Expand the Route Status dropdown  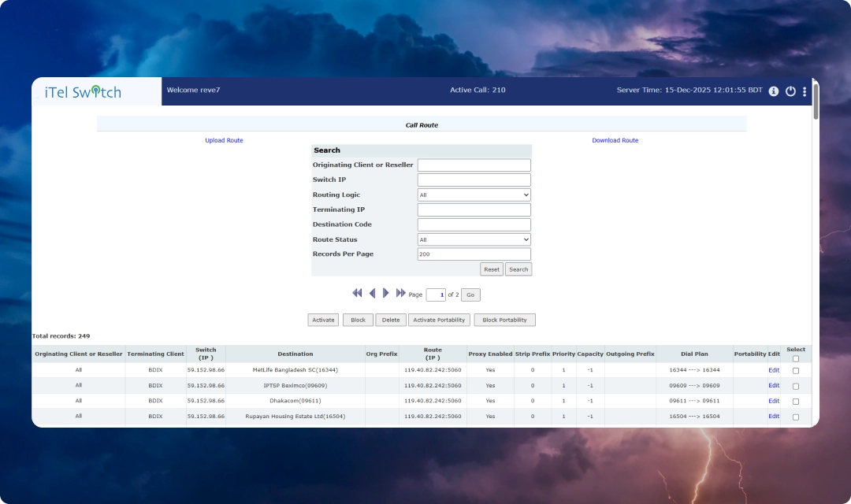(474, 239)
